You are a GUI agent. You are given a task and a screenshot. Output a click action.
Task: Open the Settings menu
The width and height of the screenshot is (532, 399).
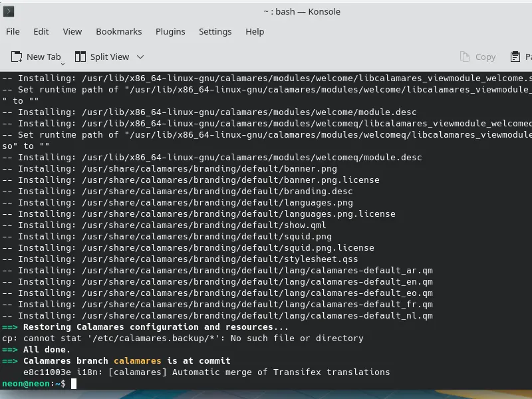[x=215, y=31]
